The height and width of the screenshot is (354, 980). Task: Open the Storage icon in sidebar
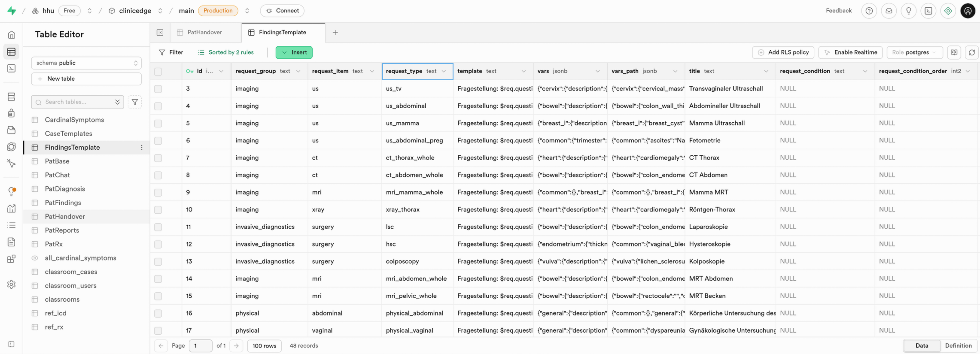click(12, 130)
